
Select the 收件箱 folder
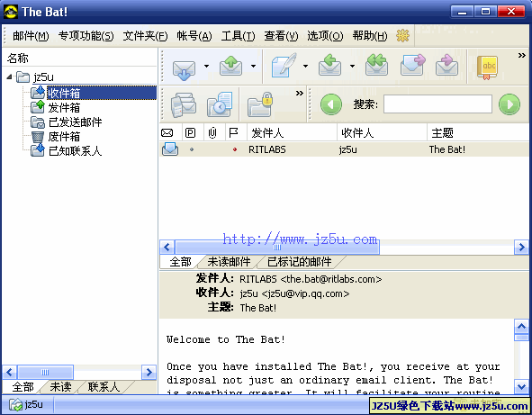(63, 93)
